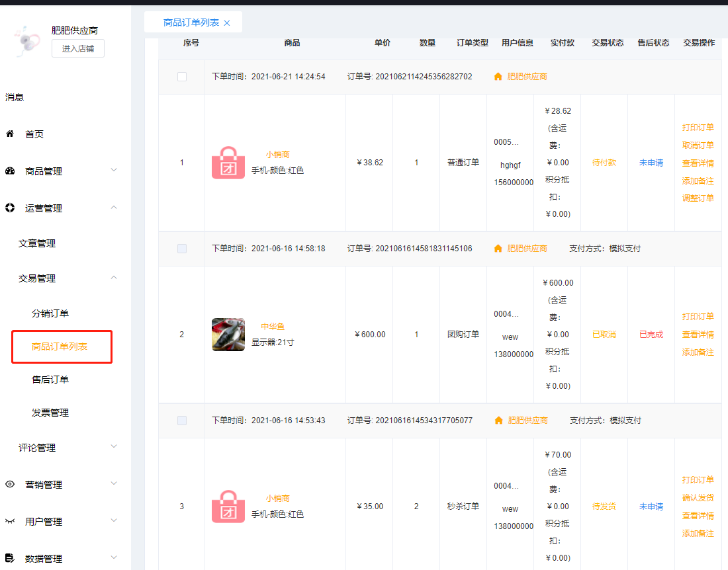
Task: Click 确认发货 for the third order
Action: (x=698, y=498)
